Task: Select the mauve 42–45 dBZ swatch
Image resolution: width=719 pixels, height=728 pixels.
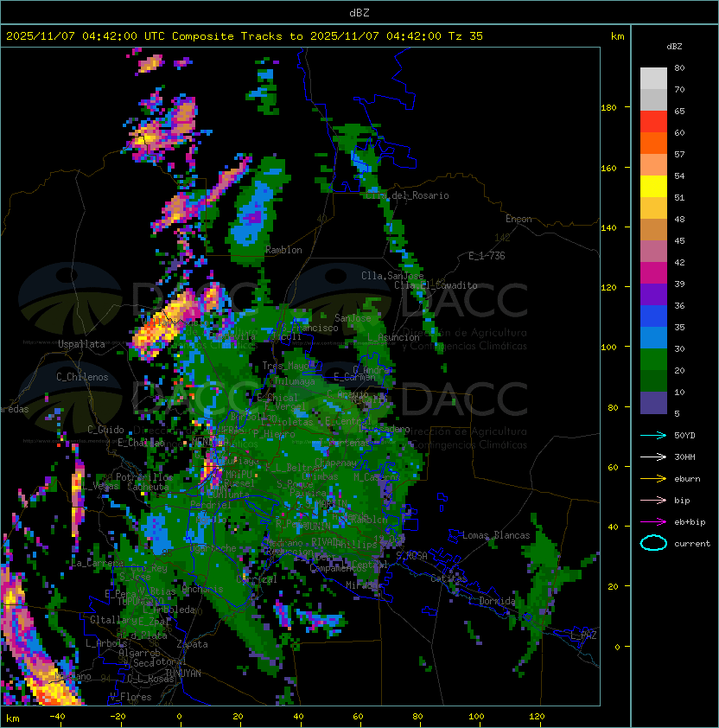Action: coord(653,252)
